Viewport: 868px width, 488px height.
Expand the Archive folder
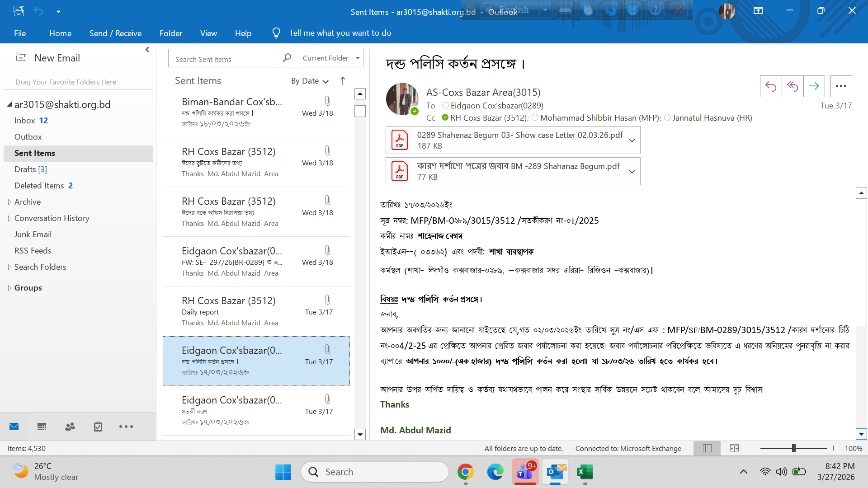pos(9,202)
